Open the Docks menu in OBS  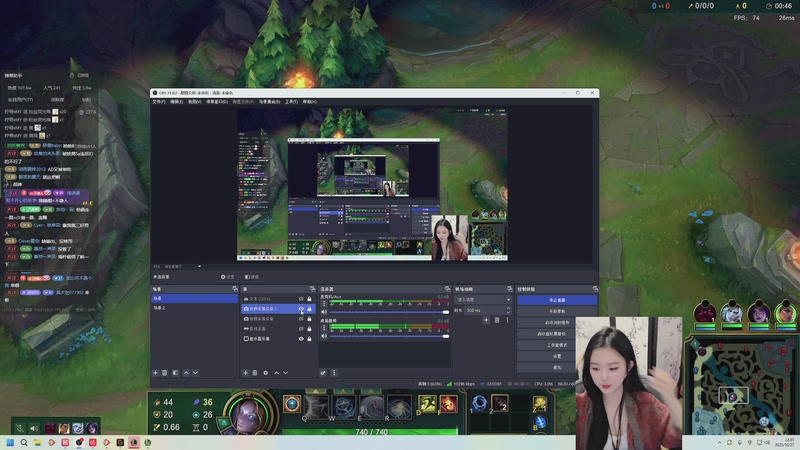(x=217, y=102)
